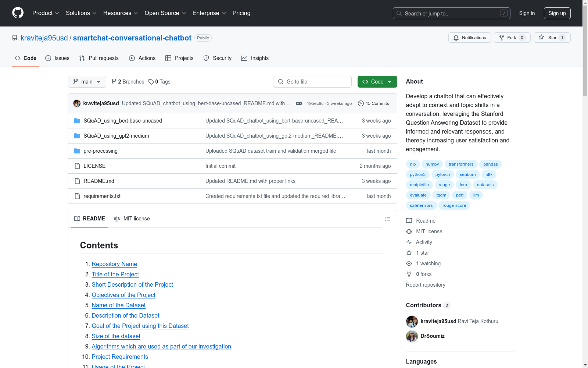
Task: Click the search magnifier icon in header
Action: tap(399, 13)
